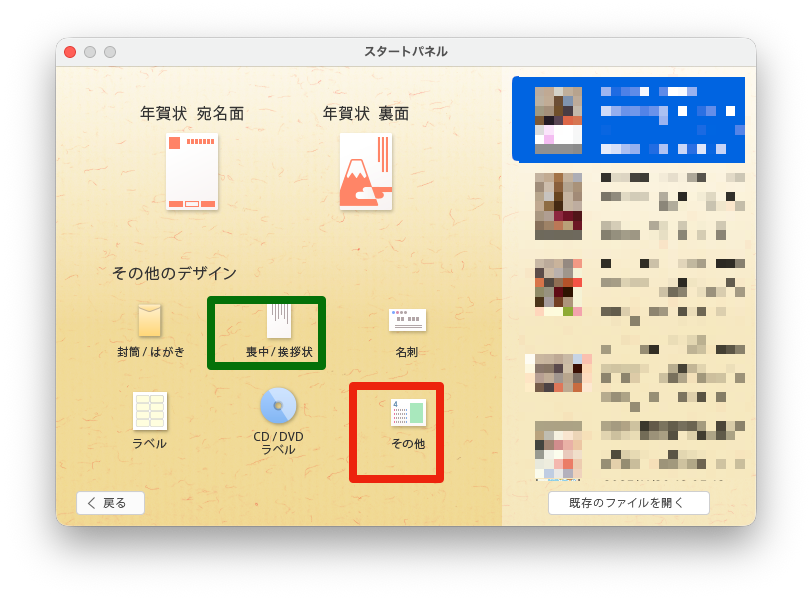
Task: Select the highlighted blue recent file entry
Action: pos(628,120)
